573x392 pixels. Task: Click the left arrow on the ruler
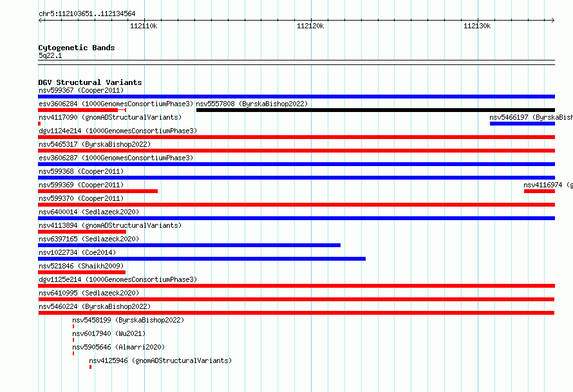40,20
